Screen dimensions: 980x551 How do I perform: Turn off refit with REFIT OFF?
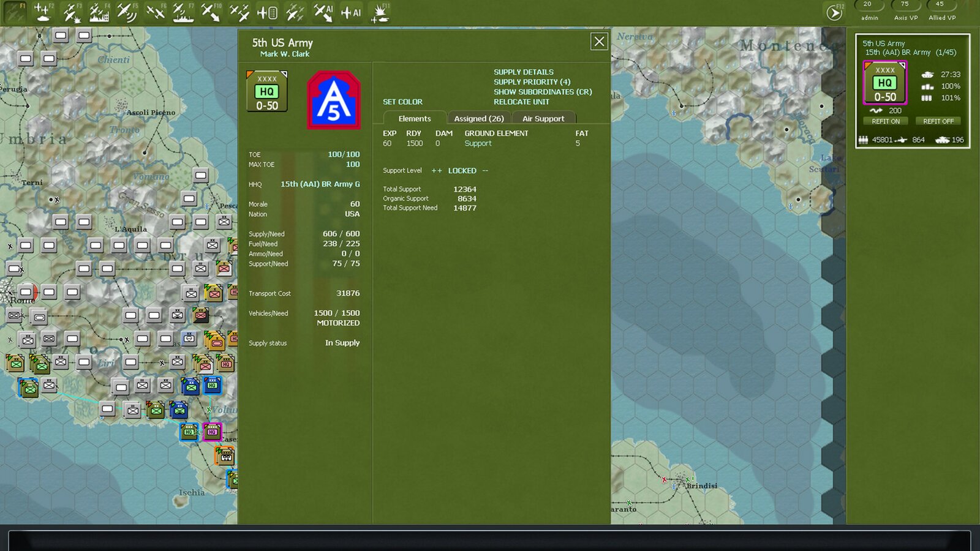(x=938, y=121)
